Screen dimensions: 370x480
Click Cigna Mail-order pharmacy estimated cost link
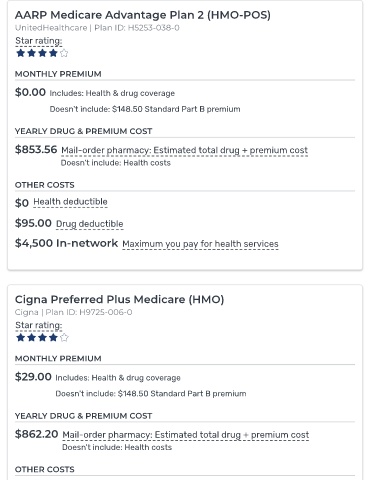[x=186, y=435]
